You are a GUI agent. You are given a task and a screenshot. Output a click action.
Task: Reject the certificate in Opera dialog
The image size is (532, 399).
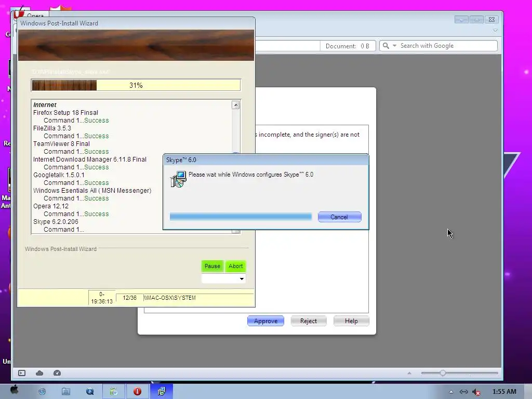[309, 321]
